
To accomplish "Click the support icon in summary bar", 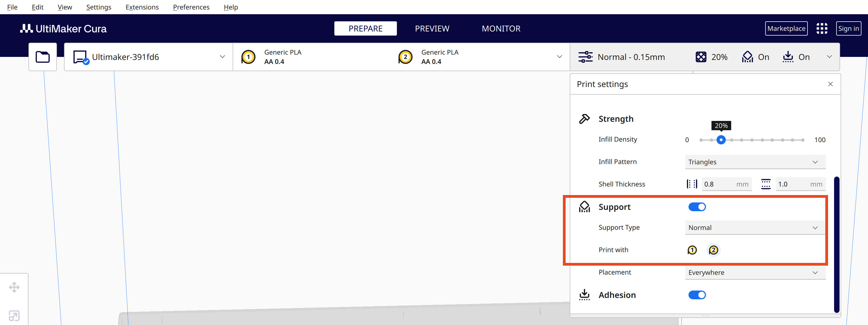I will (x=747, y=57).
